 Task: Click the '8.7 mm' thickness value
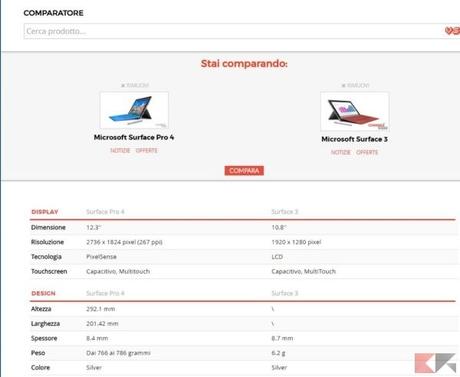tap(282, 338)
